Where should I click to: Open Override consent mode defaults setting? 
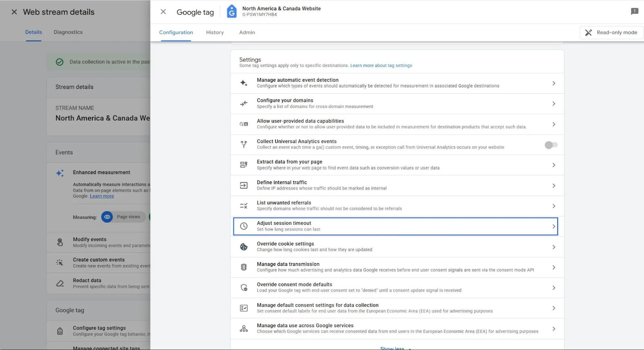tap(397, 288)
